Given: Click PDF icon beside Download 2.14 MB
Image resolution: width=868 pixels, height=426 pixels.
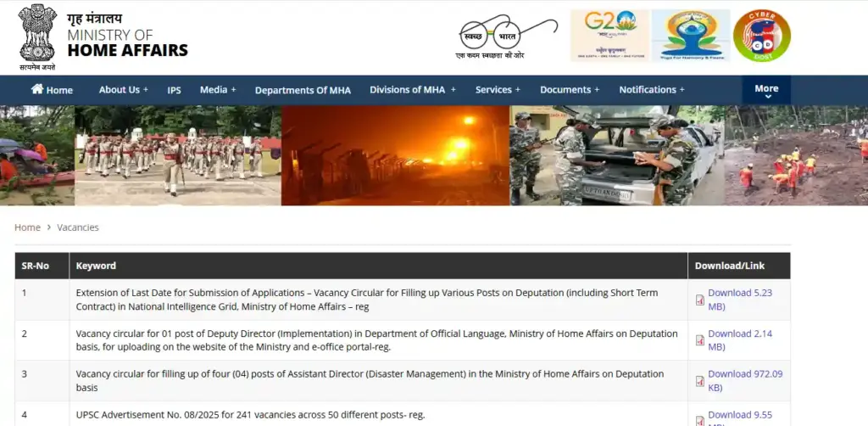Looking at the screenshot, I should tap(700, 340).
